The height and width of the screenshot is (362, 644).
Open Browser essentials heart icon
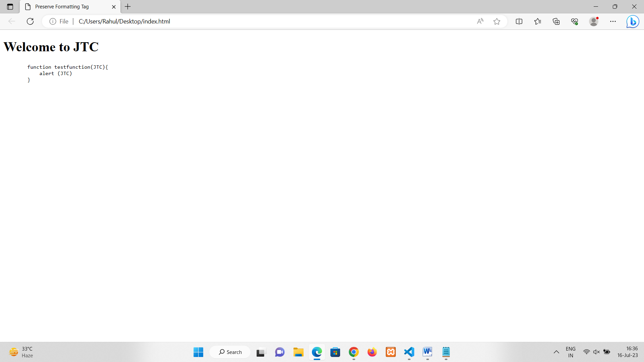pyautogui.click(x=575, y=21)
